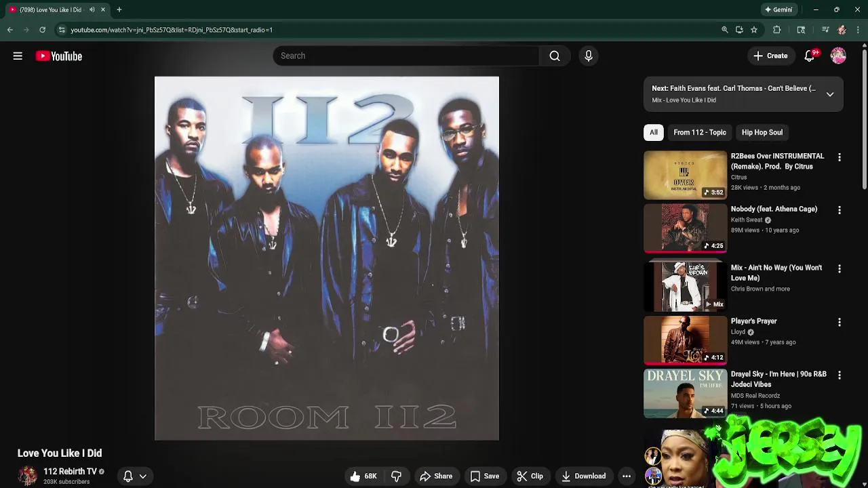
Task: Open the 112 Rebirth TV channel avatar
Action: click(x=27, y=476)
